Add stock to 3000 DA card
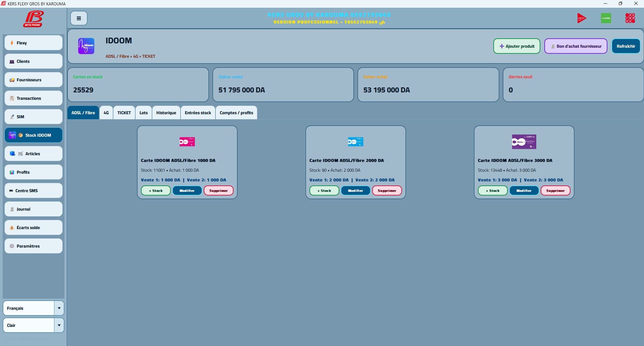 tap(493, 190)
